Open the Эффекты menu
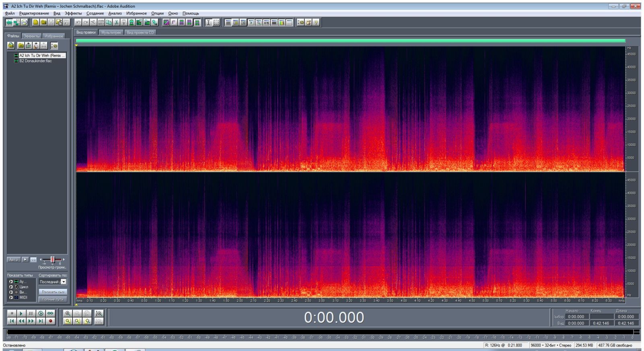 (73, 13)
